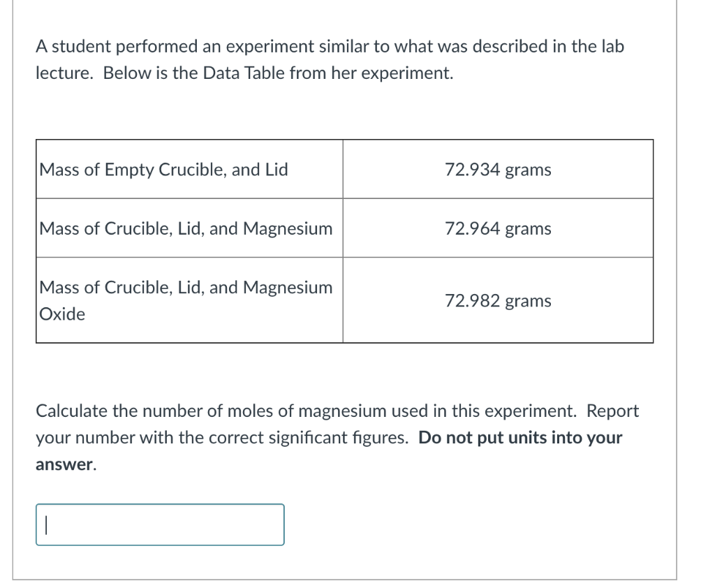Click the words 'lab' ending the first line
The image size is (715, 588).
612,47
